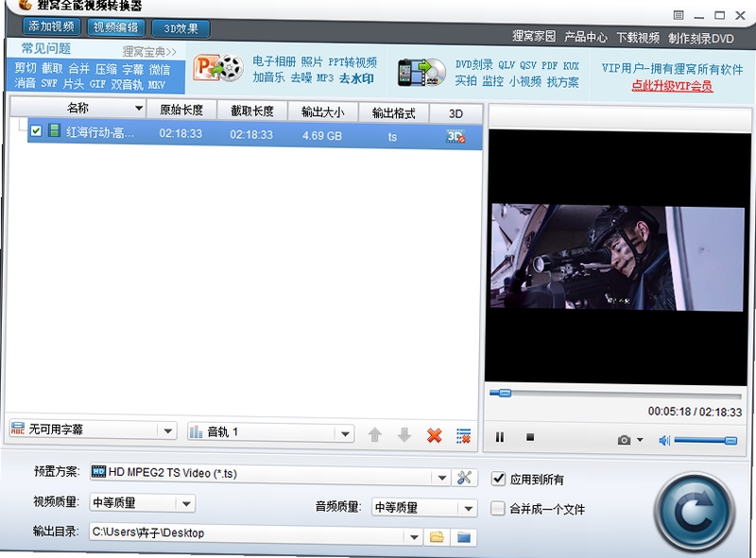Viewport: 756px width, 558px height.
Task: Click the subtitle ABC icon
Action: click(18, 429)
